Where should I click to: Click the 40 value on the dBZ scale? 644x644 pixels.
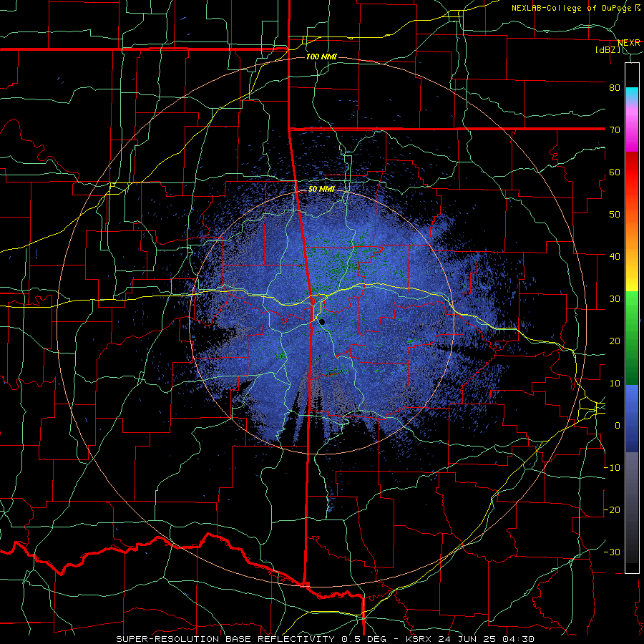pos(615,256)
